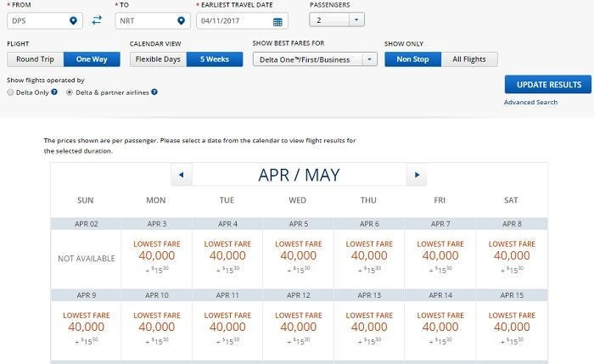Open the Advanced Search link

(530, 102)
